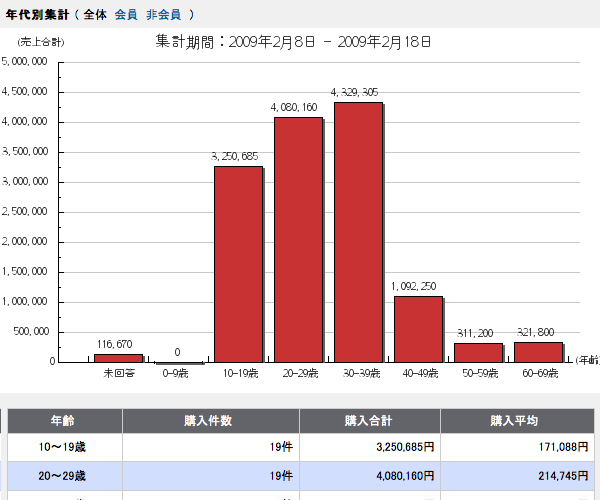Click the 50-59歳 bar in the chart

coord(478,352)
